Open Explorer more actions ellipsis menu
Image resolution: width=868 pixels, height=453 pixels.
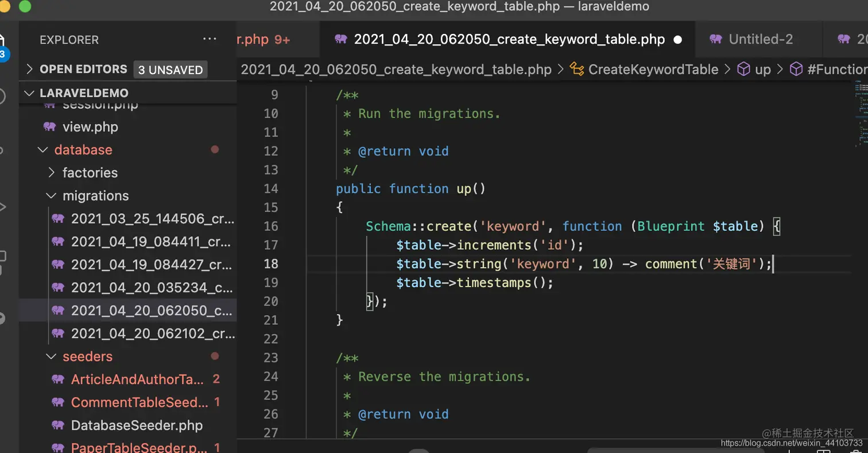210,40
